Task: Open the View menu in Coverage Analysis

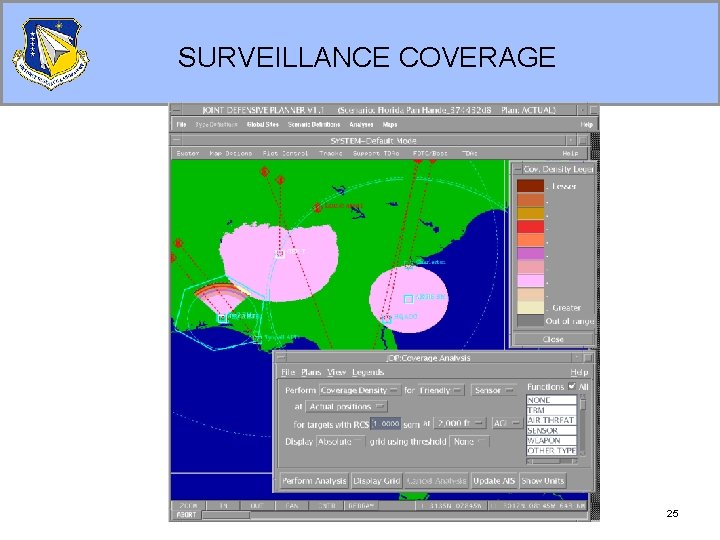Action: [x=337, y=372]
